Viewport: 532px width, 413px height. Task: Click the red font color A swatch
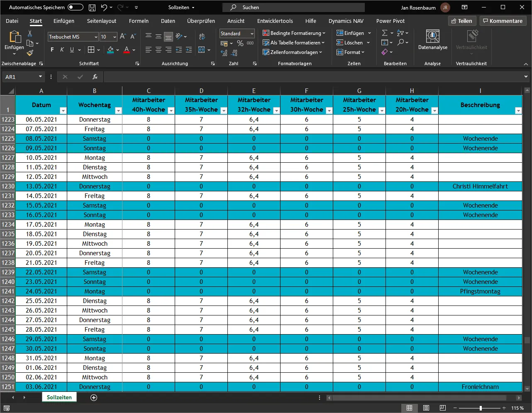tap(127, 50)
